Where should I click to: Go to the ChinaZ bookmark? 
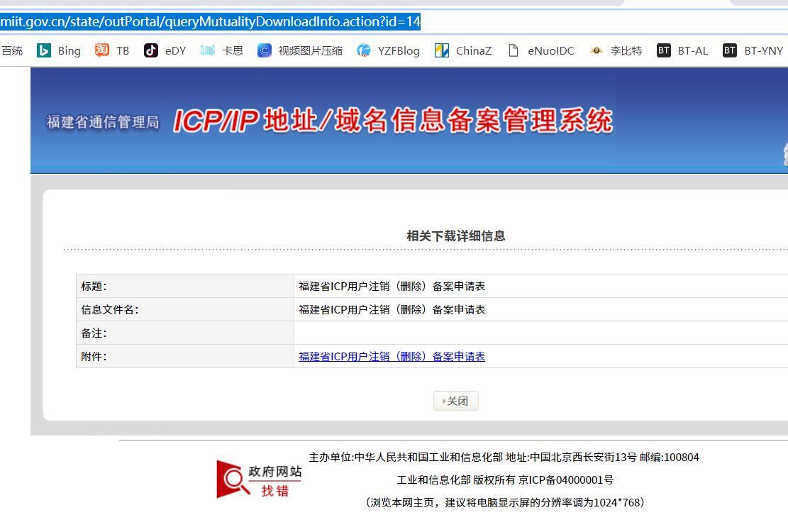(x=463, y=50)
